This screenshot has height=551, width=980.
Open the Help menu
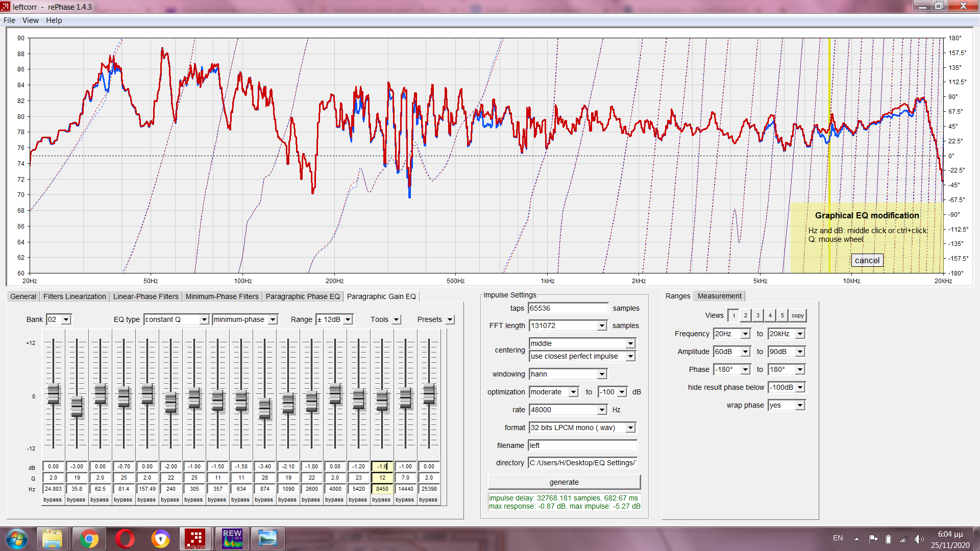click(x=54, y=20)
